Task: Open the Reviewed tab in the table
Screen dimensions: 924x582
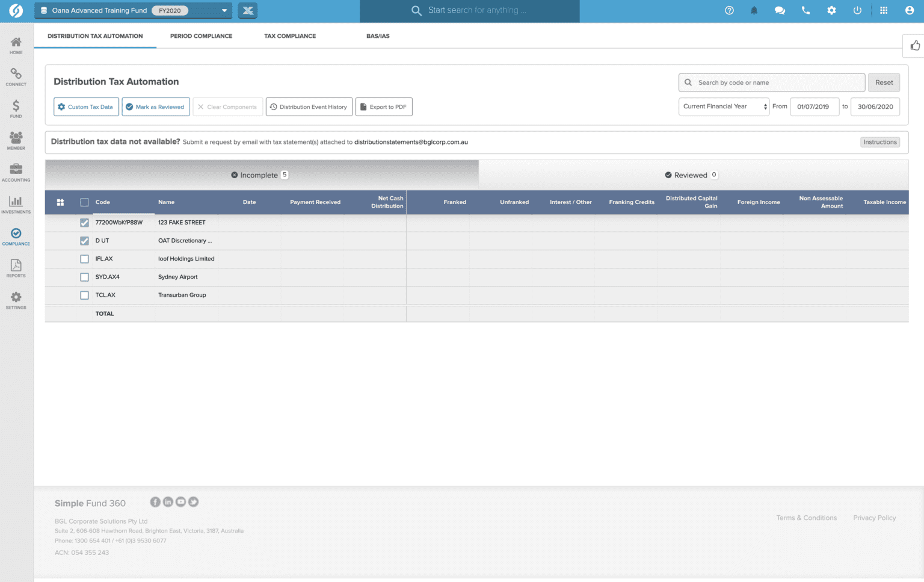Action: (x=691, y=175)
